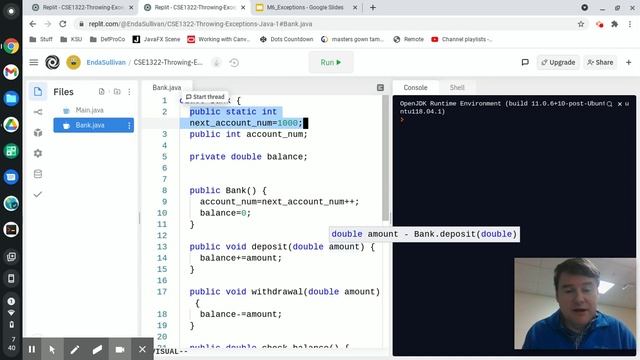
Task: Close the recording toolbar
Action: pos(142,349)
